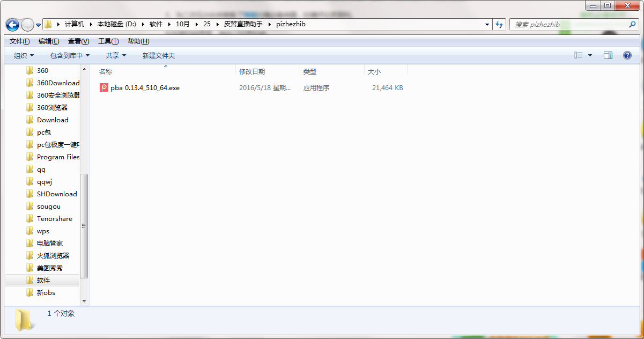The image size is (644, 339).
Task: Select the qq folder in tree
Action: click(41, 169)
